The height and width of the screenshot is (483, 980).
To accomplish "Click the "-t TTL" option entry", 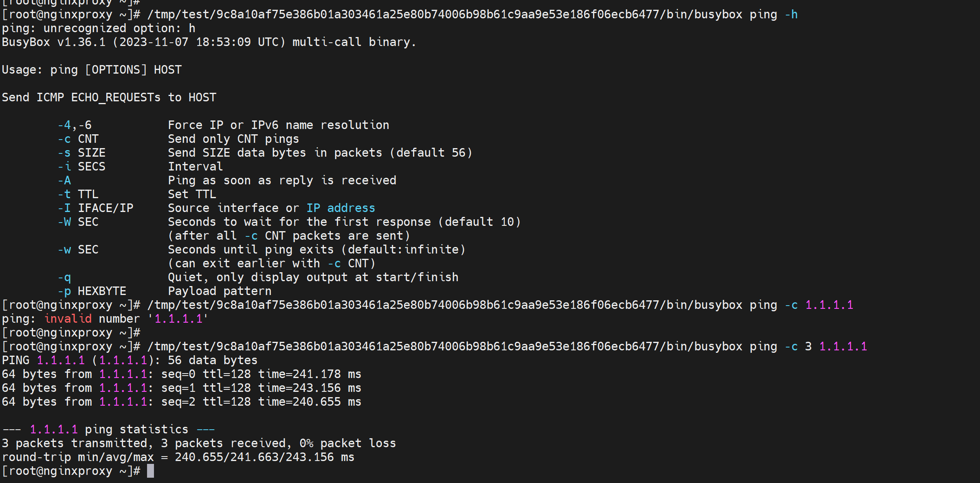I will (x=78, y=194).
